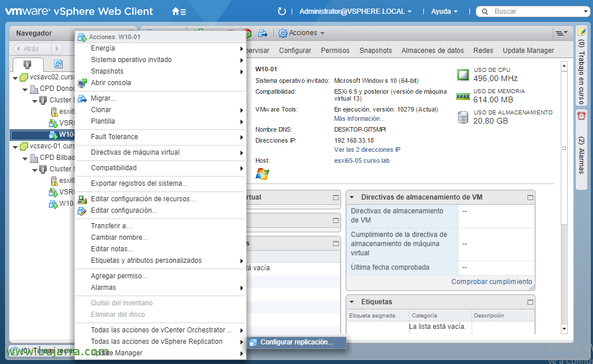The image size is (593, 364).
Task: Click the storage usage disk icon
Action: (x=463, y=117)
